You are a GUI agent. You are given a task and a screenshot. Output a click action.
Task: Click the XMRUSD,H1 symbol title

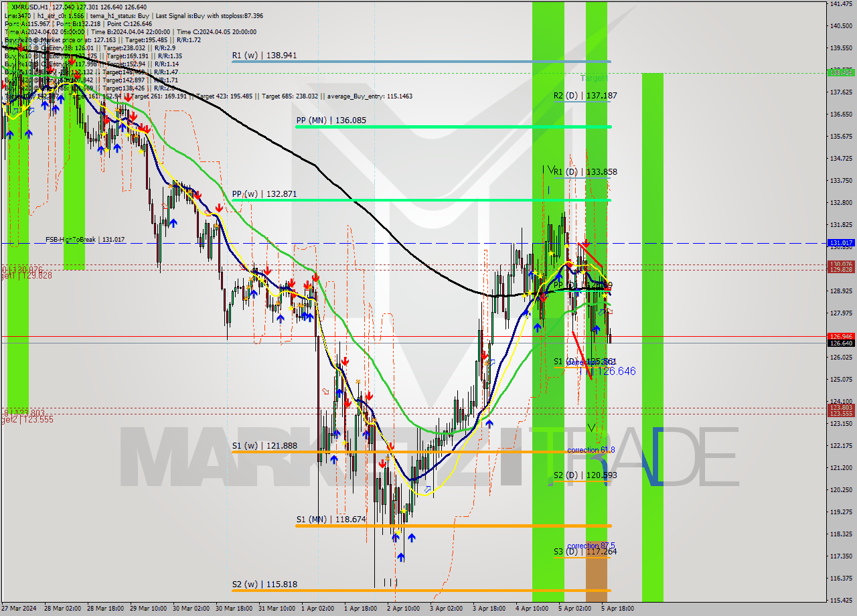[31, 7]
